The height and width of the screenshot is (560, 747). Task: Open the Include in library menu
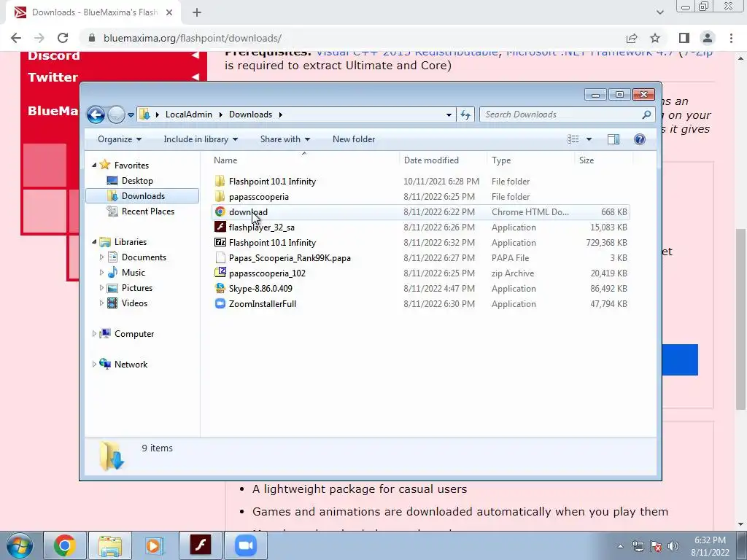(201, 139)
